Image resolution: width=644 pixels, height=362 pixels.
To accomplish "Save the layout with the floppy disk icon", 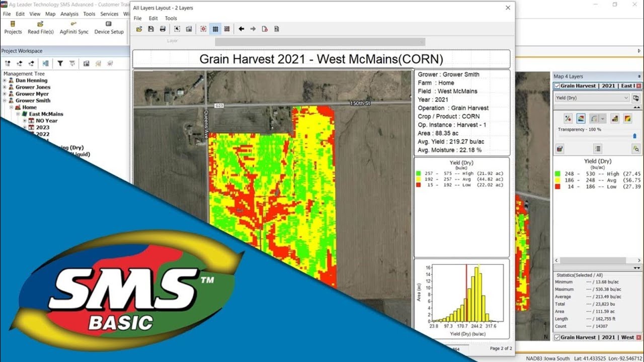I will (x=151, y=29).
